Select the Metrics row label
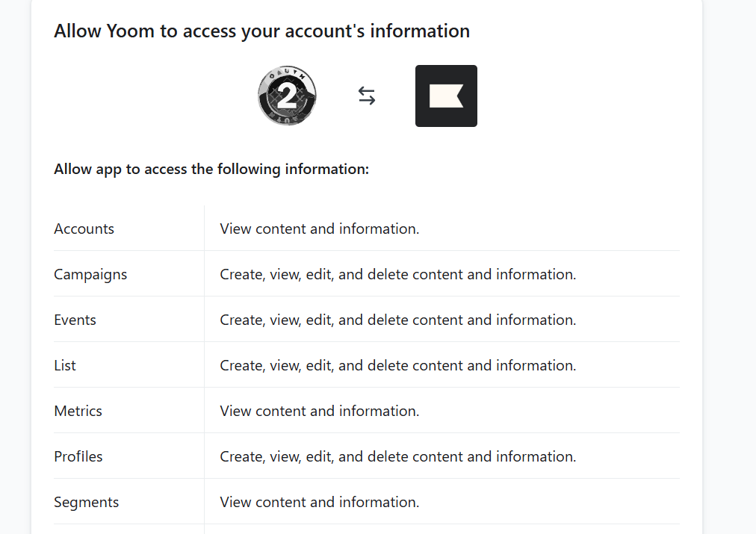This screenshot has height=534, width=756. pyautogui.click(x=78, y=411)
